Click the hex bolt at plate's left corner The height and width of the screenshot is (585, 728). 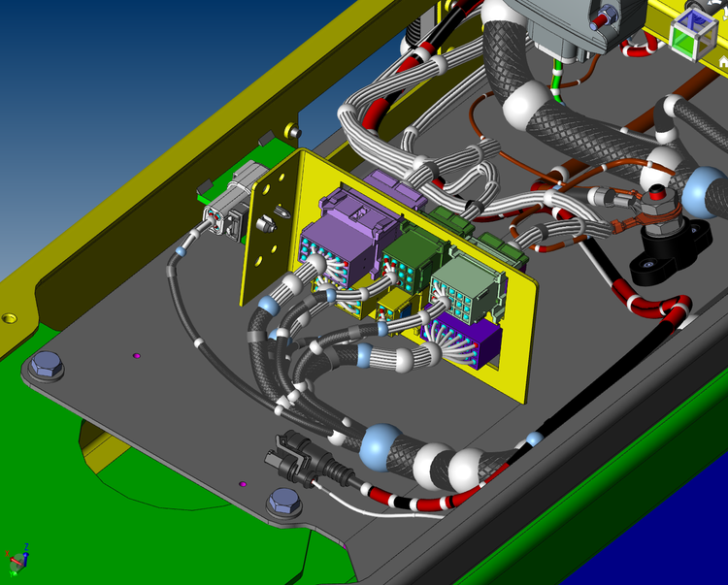point(45,368)
